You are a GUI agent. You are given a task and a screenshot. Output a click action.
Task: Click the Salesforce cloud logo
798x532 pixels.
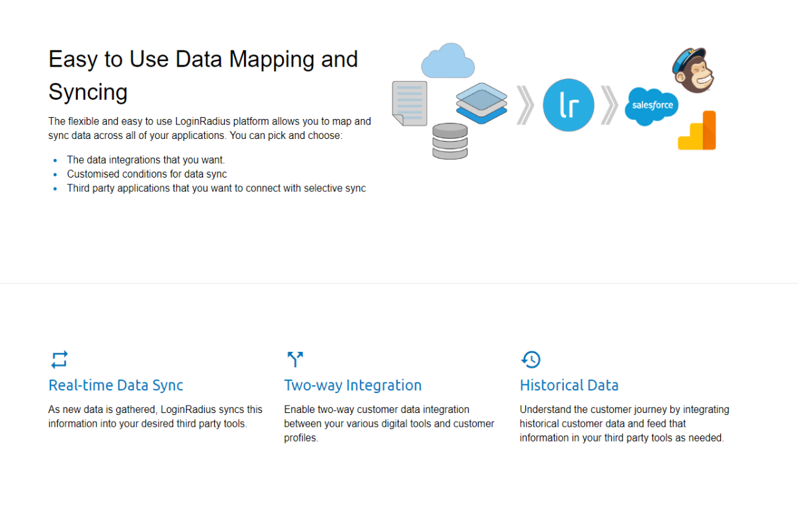coord(651,106)
